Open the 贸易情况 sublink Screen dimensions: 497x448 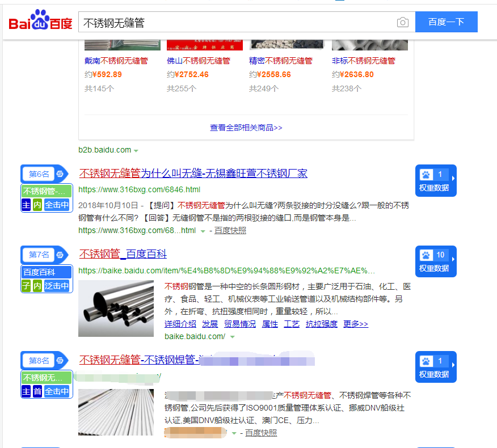tap(240, 324)
